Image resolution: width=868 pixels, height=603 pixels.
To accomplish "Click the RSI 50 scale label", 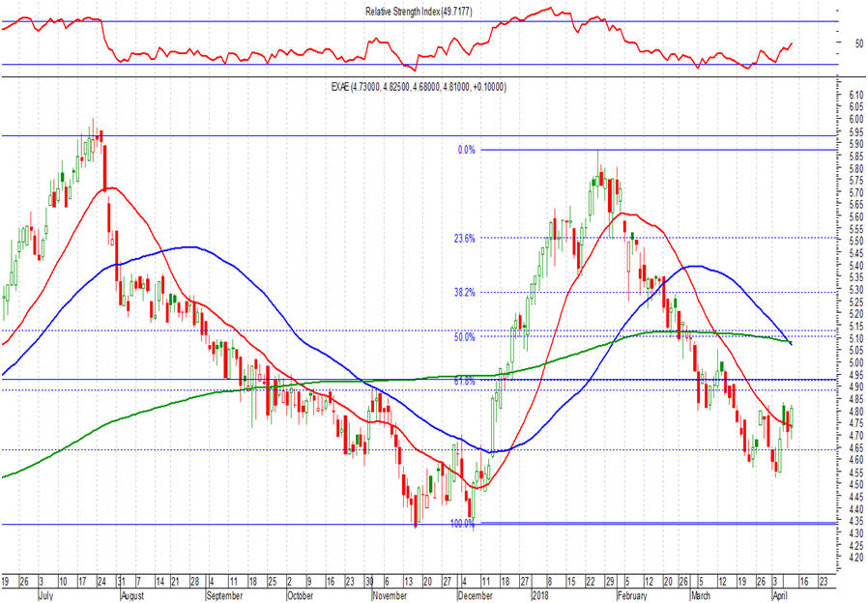I will (x=858, y=43).
